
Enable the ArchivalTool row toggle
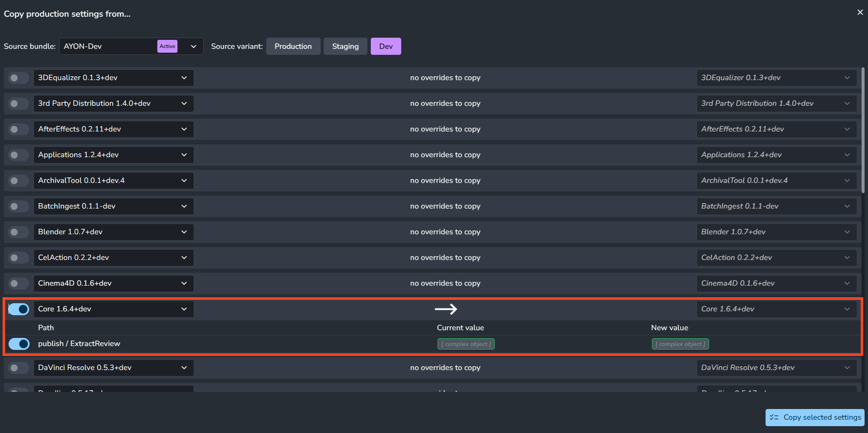19,181
